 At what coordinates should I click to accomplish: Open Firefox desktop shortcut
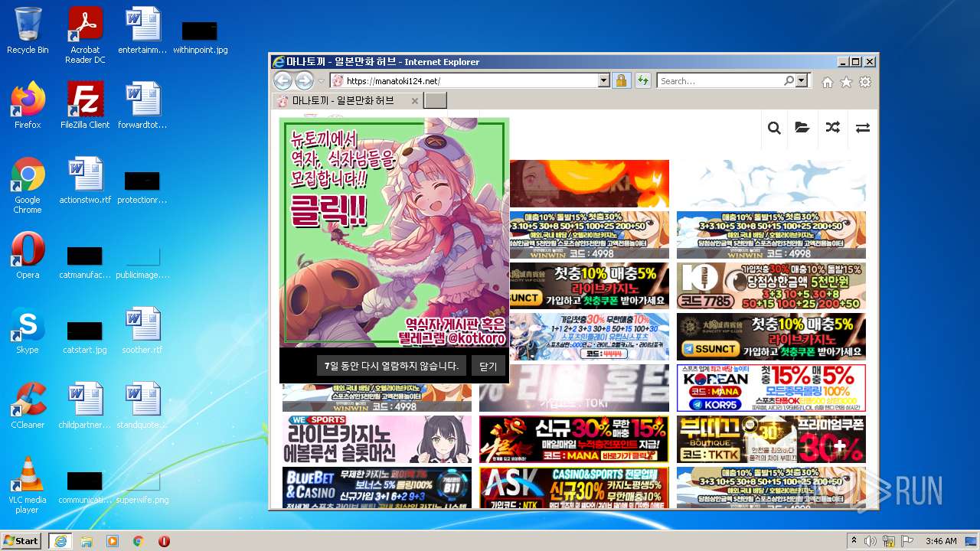tap(28, 106)
